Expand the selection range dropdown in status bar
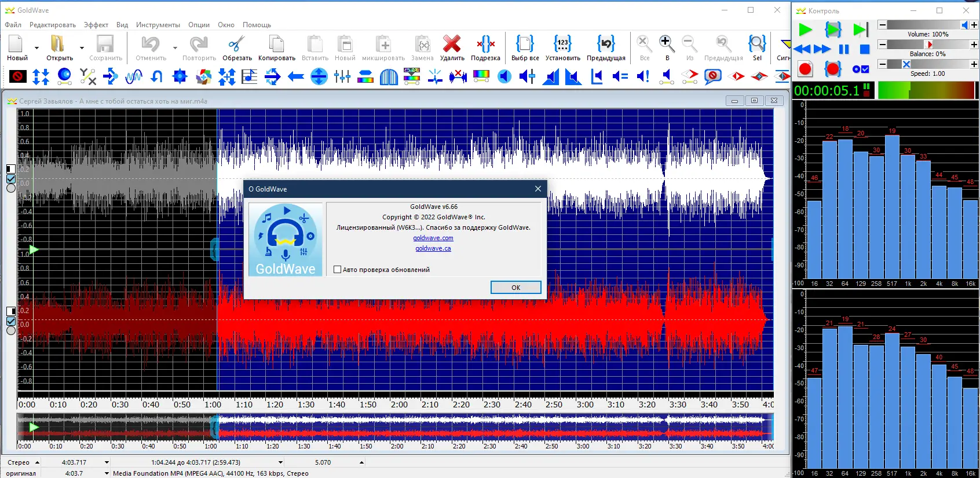980x478 pixels. click(x=281, y=462)
